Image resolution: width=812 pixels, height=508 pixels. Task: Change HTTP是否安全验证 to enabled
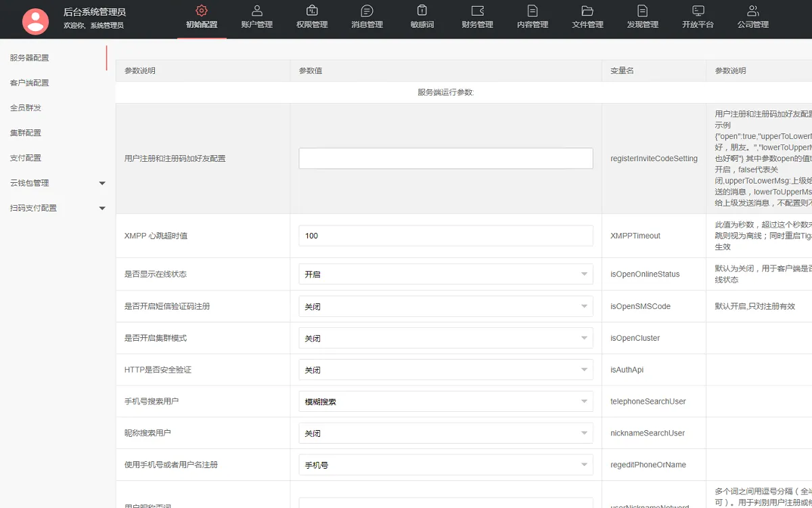coord(445,369)
